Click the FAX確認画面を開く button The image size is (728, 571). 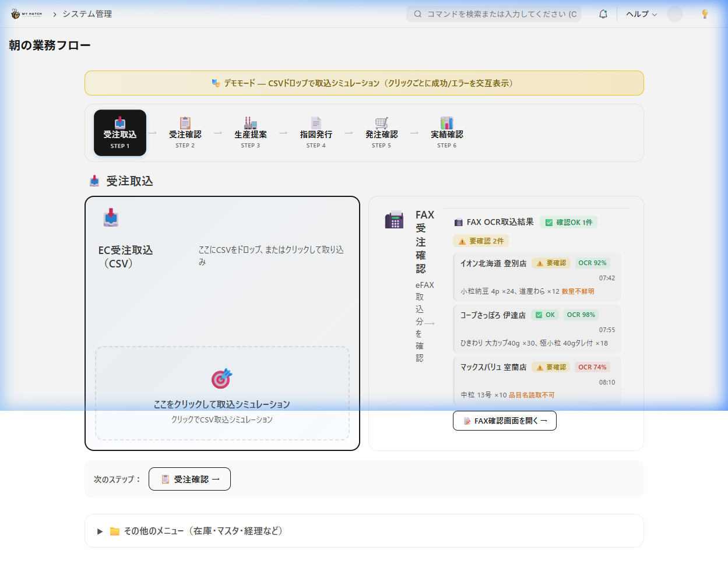pos(505,421)
